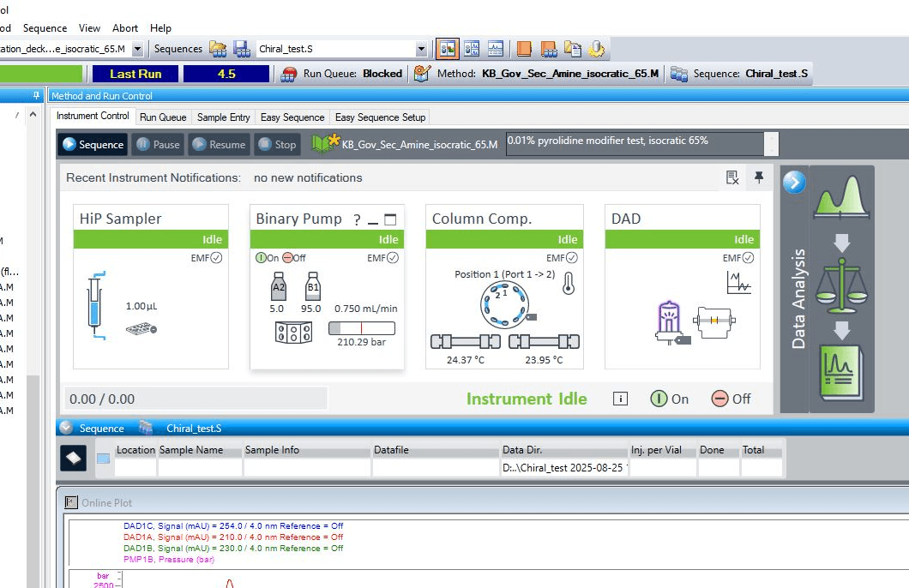Click the column thermostat thermometer icon

coord(569,284)
